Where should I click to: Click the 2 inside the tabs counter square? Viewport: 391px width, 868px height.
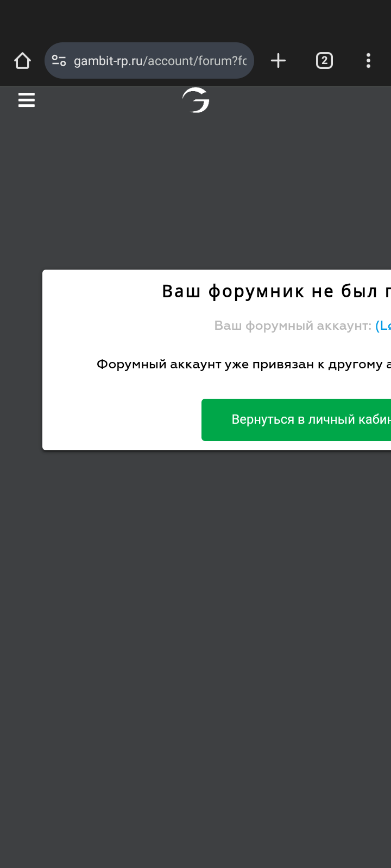[324, 61]
